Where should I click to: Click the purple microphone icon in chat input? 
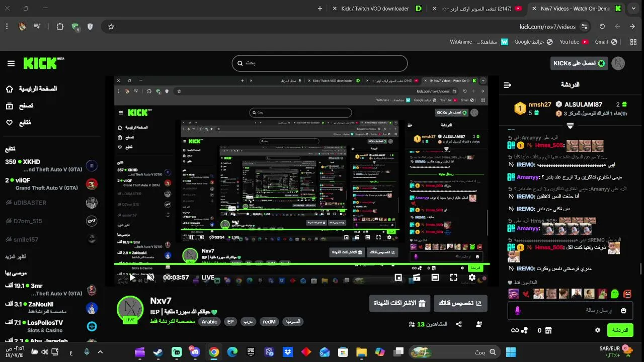click(x=518, y=311)
